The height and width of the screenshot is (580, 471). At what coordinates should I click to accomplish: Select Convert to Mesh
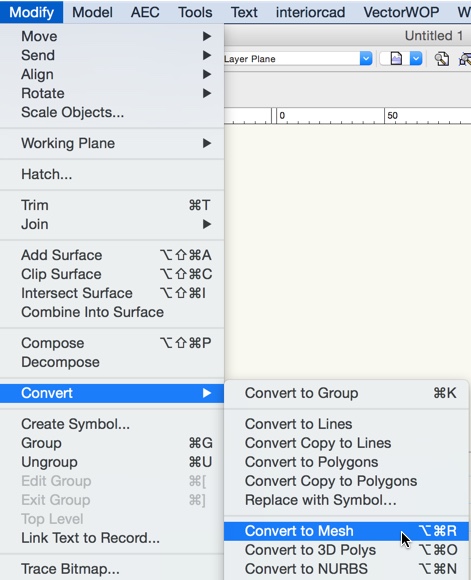coord(346,531)
